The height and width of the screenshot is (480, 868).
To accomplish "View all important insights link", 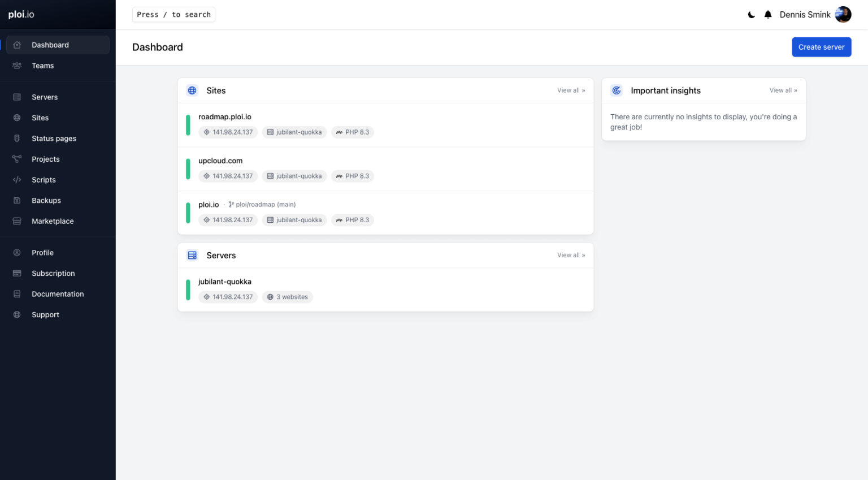I will [783, 90].
